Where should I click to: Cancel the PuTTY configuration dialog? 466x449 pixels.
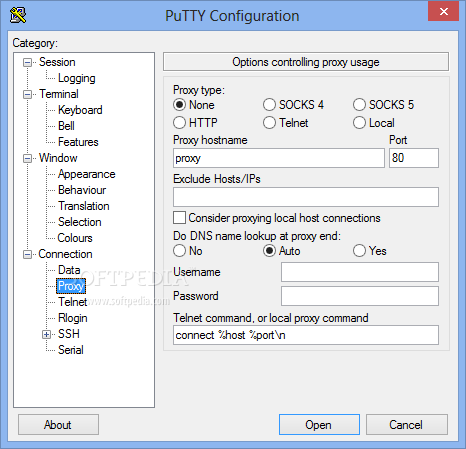406,425
